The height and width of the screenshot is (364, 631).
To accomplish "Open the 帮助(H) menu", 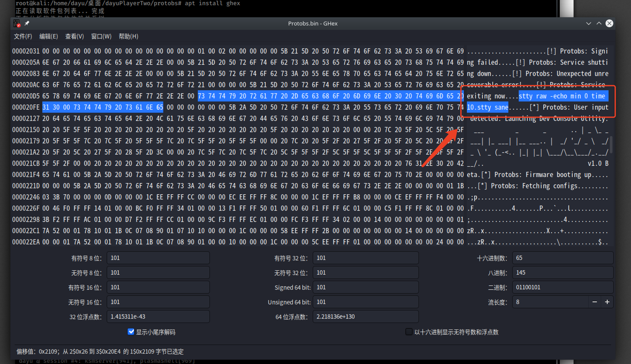I will point(128,36).
